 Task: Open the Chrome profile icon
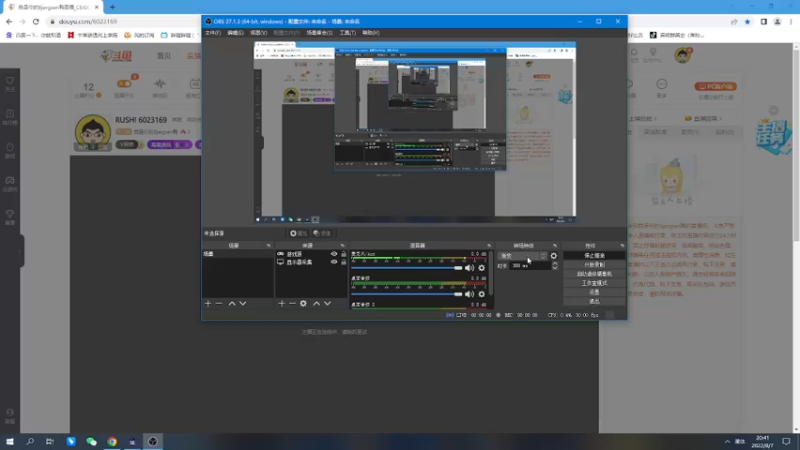pos(777,21)
